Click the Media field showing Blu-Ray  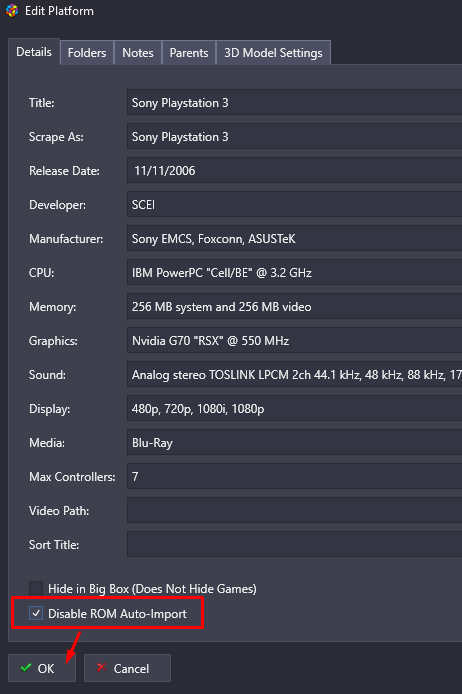click(295, 442)
